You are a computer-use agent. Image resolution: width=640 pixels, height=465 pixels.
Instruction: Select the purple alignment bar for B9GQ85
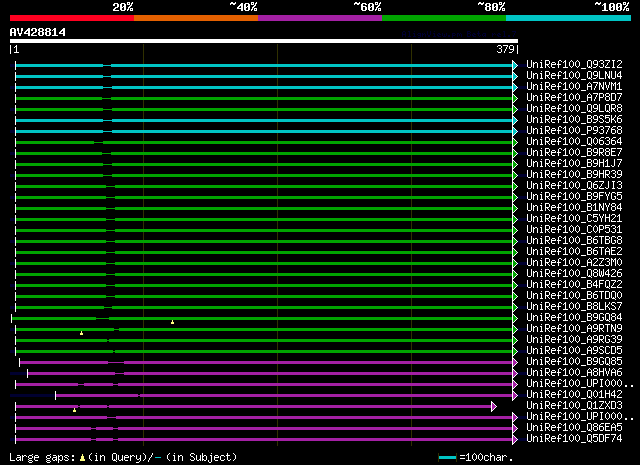[266, 363]
